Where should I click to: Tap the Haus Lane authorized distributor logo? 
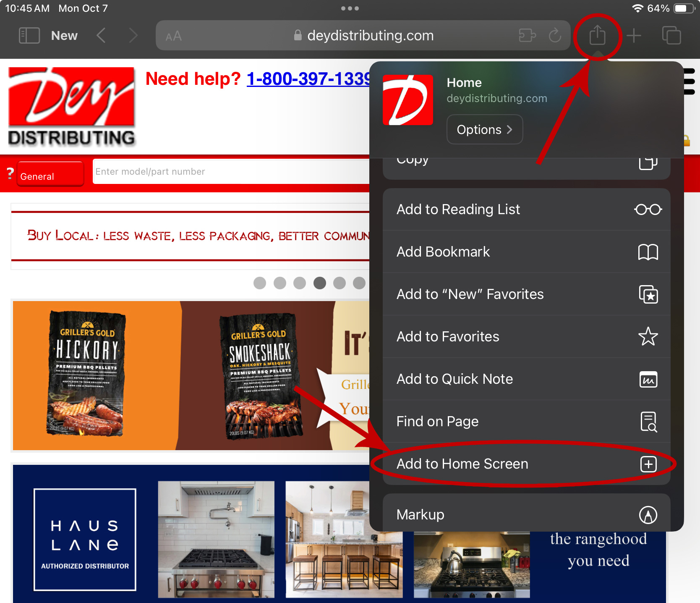tap(85, 540)
